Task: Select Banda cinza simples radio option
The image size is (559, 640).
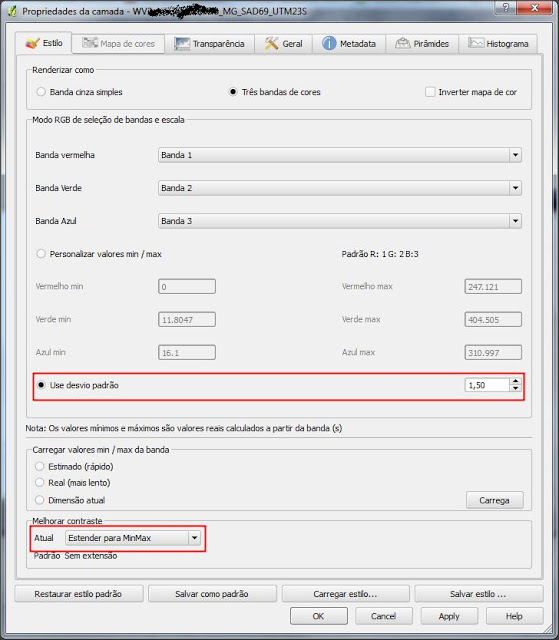Action: (x=41, y=92)
